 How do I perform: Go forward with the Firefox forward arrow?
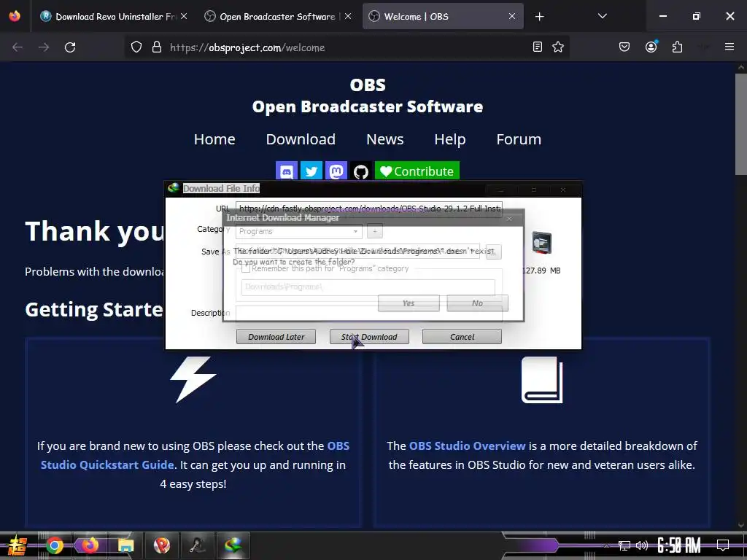pyautogui.click(x=44, y=47)
